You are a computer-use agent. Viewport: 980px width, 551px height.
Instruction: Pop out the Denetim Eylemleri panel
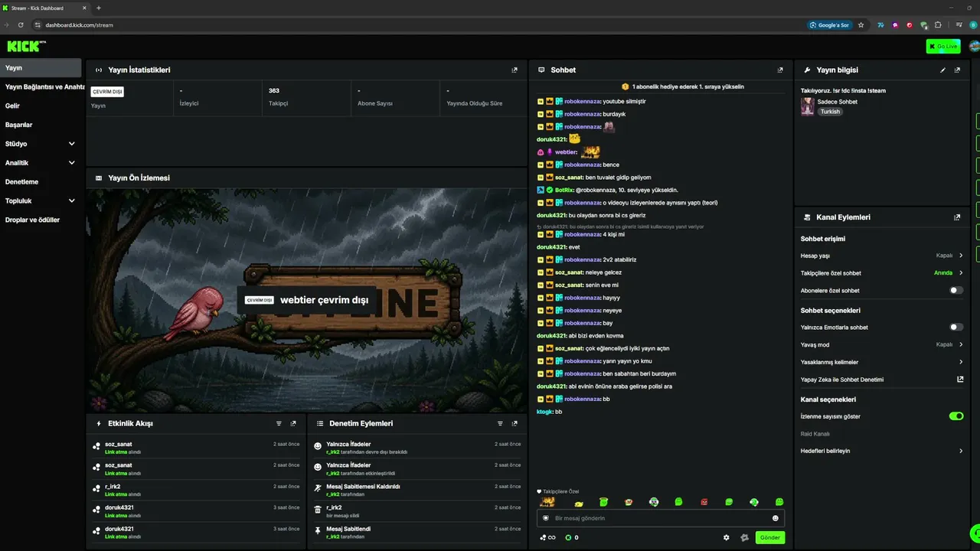click(514, 423)
